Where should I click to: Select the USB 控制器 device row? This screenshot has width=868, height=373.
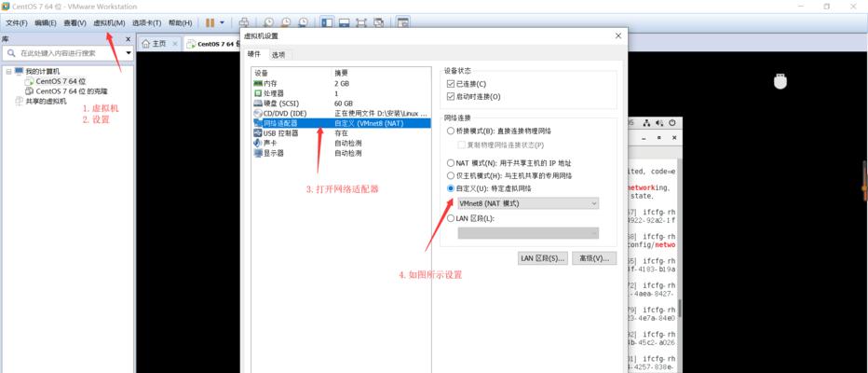coord(341,133)
